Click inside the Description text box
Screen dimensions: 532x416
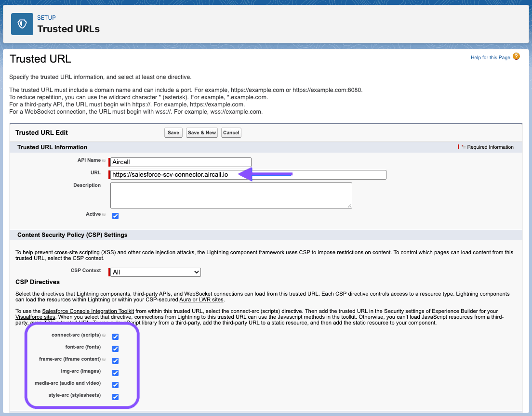(231, 195)
